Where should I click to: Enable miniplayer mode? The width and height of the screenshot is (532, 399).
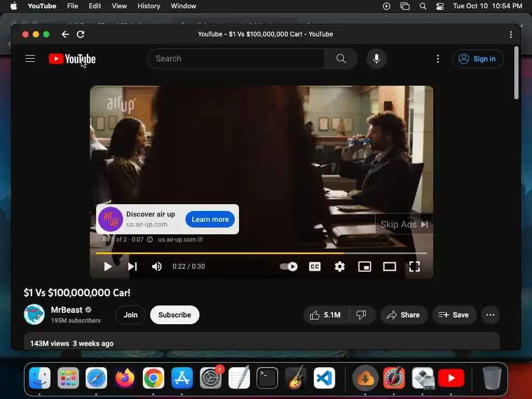tap(365, 267)
